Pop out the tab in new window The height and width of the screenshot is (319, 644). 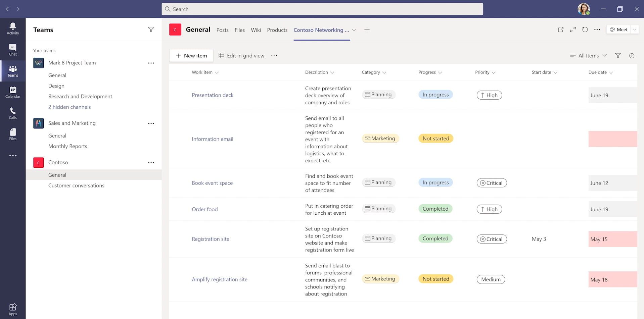(x=561, y=30)
